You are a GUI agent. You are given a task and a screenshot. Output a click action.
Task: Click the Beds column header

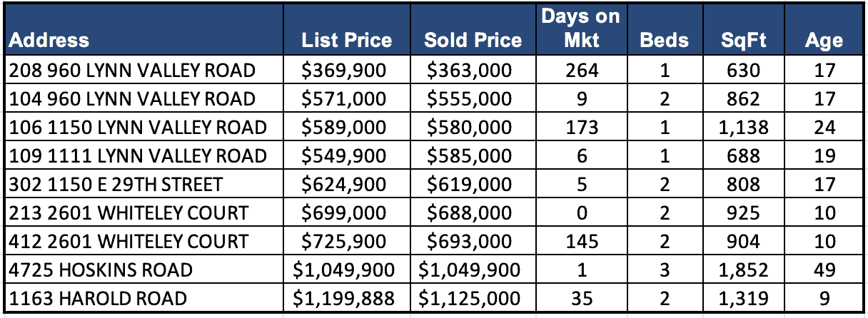[x=664, y=40]
